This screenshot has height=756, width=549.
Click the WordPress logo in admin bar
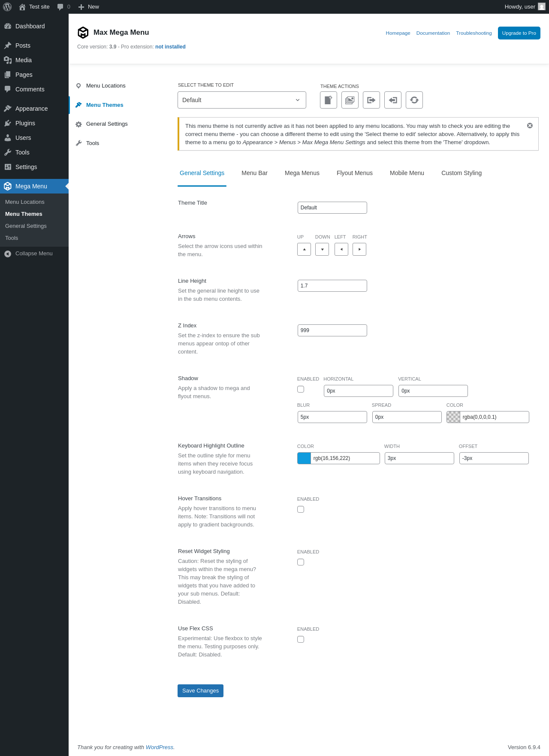[7, 7]
